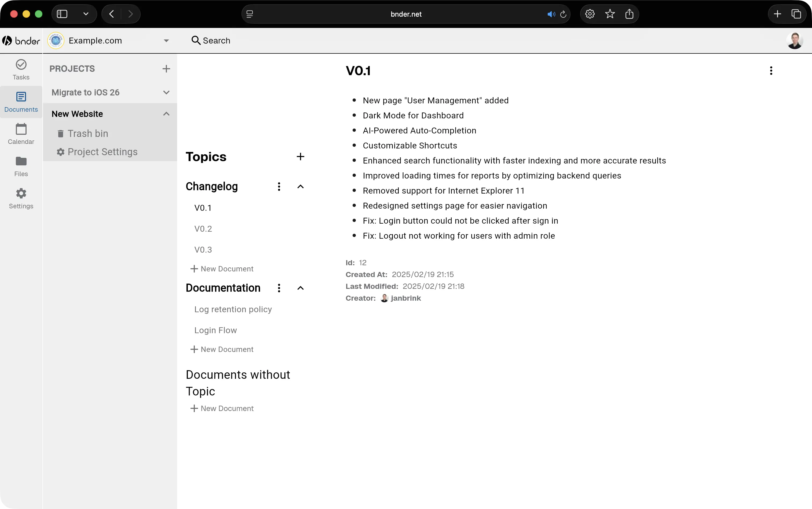Open the Example.com workspace dropdown
The width and height of the screenshot is (812, 509).
click(x=166, y=40)
